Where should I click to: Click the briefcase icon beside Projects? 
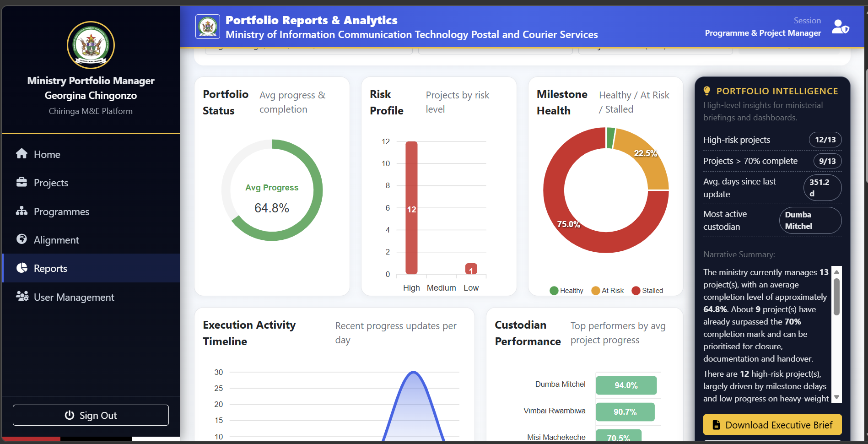(x=22, y=182)
